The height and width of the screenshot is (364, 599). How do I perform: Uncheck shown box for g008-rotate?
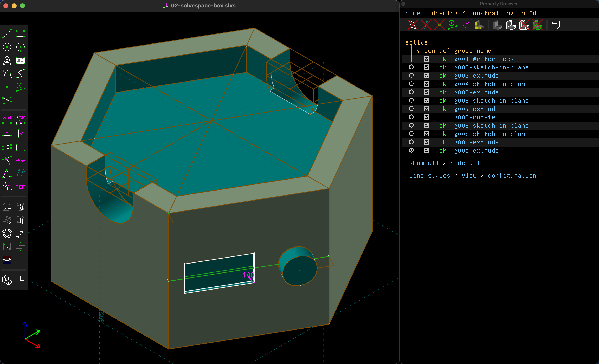426,117
